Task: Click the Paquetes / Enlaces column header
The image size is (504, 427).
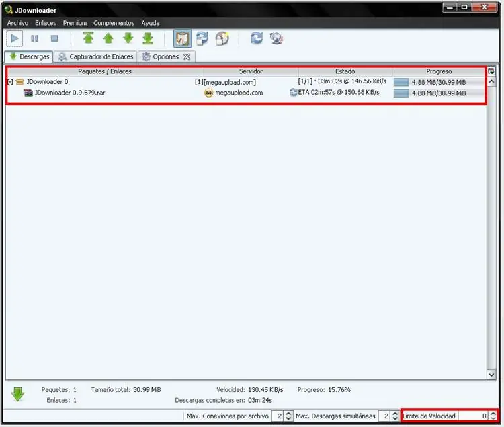Action: tap(105, 71)
